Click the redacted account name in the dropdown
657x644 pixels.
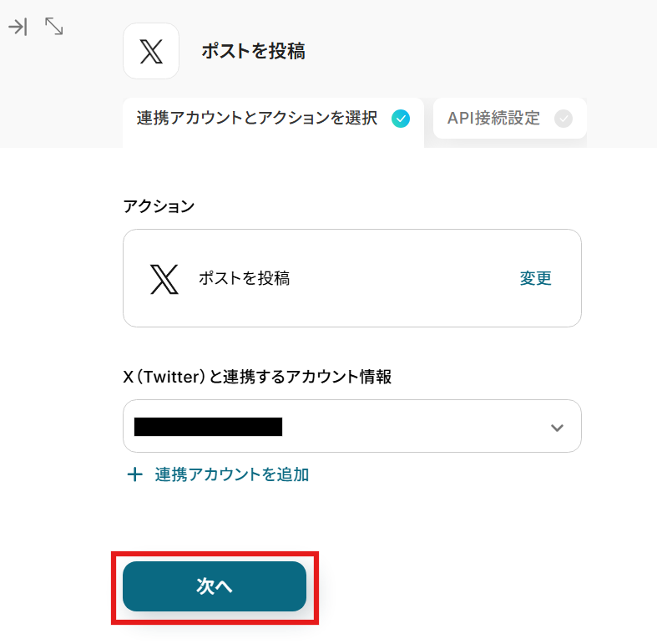click(208, 427)
